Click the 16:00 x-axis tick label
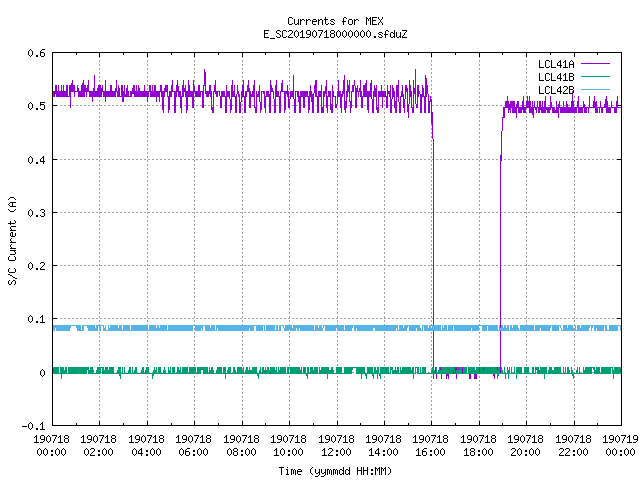Image resolution: width=640 pixels, height=480 pixels. 431,452
